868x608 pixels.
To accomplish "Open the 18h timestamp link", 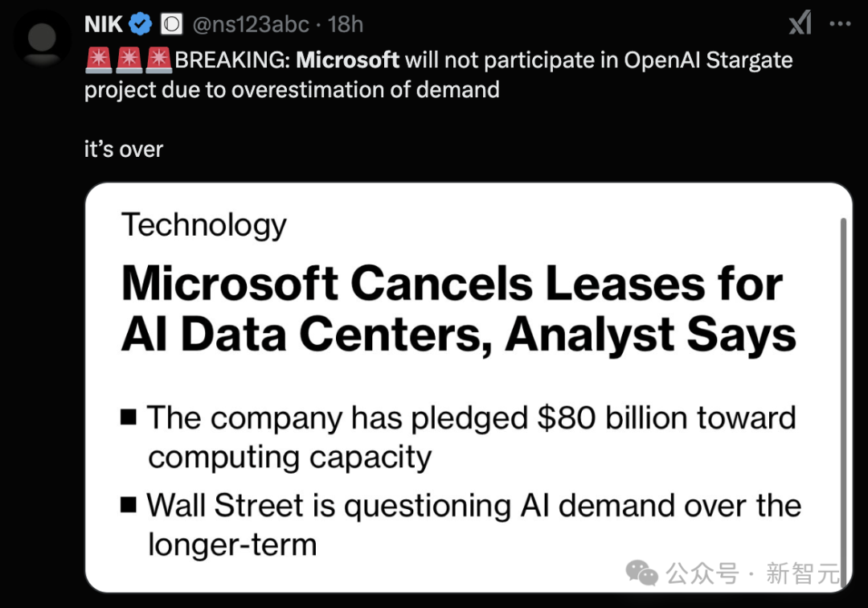I will coord(346,24).
